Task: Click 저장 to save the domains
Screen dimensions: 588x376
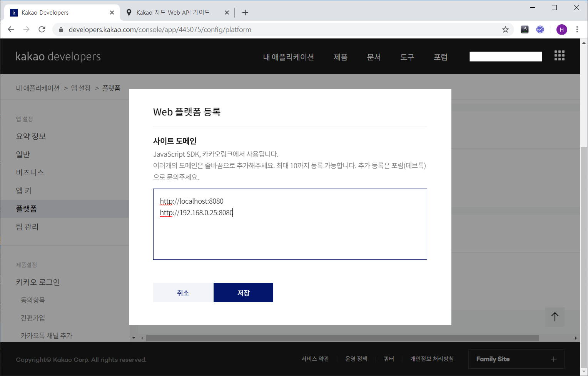Action: [243, 292]
